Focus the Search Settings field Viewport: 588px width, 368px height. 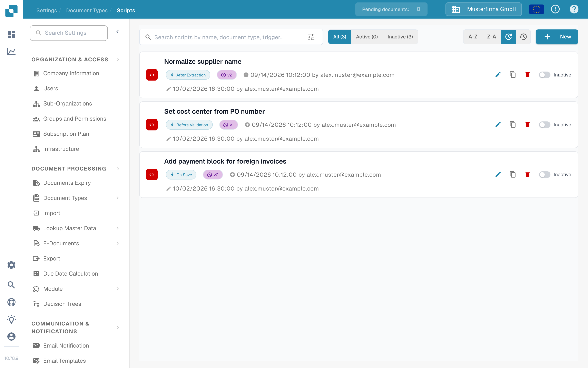pyautogui.click(x=69, y=33)
